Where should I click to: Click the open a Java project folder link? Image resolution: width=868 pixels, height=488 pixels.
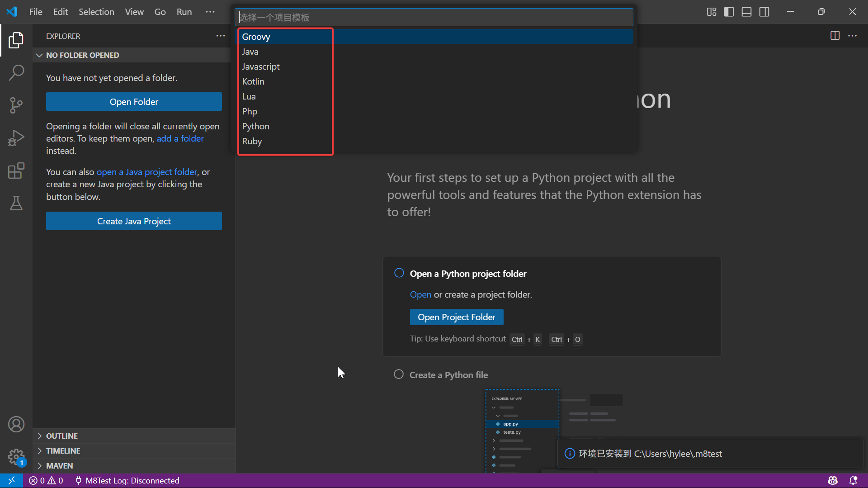(x=147, y=172)
